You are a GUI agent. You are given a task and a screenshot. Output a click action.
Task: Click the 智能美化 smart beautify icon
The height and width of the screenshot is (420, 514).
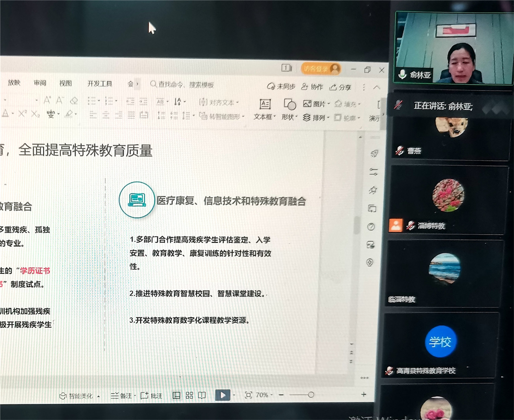click(63, 395)
